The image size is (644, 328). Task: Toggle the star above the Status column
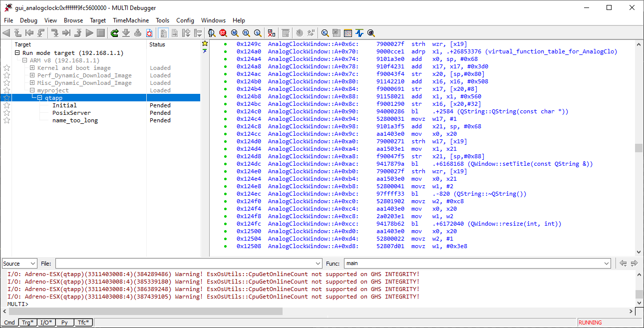[205, 43]
